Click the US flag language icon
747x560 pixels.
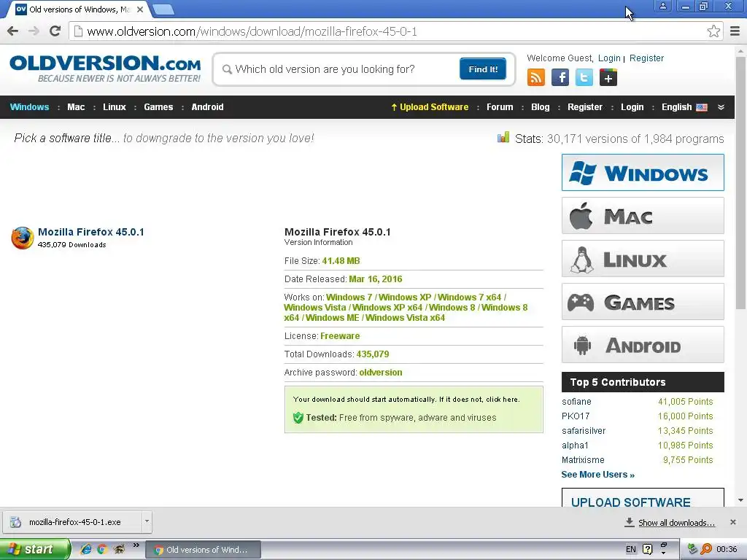tap(702, 107)
